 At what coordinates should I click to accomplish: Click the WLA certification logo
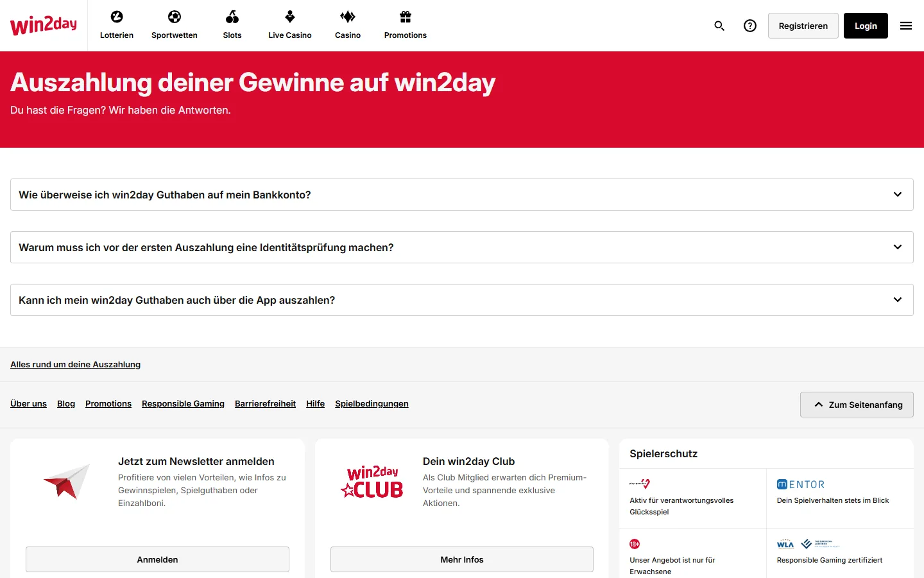point(785,544)
